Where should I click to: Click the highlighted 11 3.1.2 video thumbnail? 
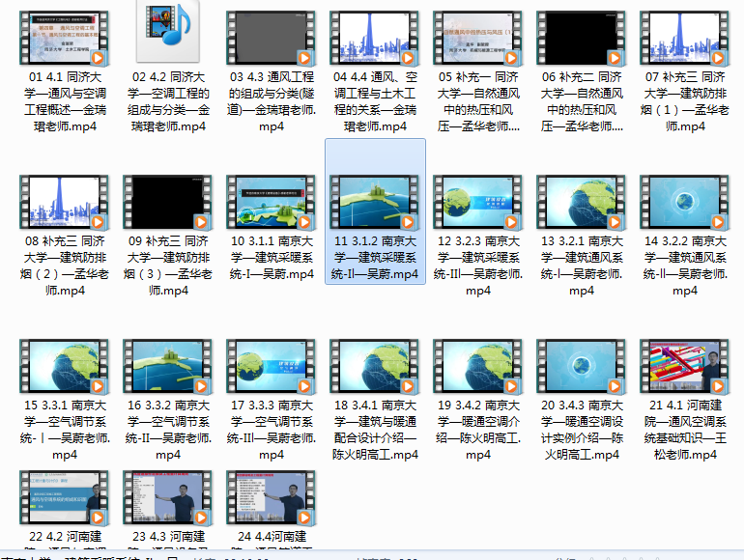point(375,202)
